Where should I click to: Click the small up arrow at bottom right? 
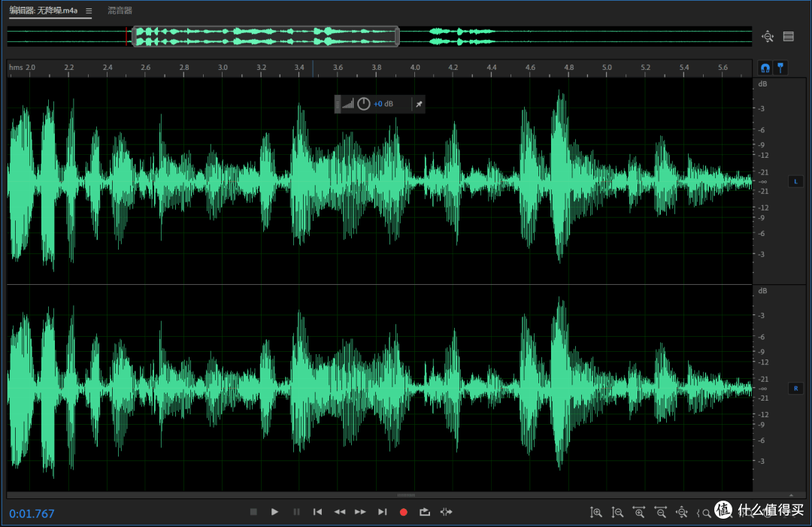(791, 495)
